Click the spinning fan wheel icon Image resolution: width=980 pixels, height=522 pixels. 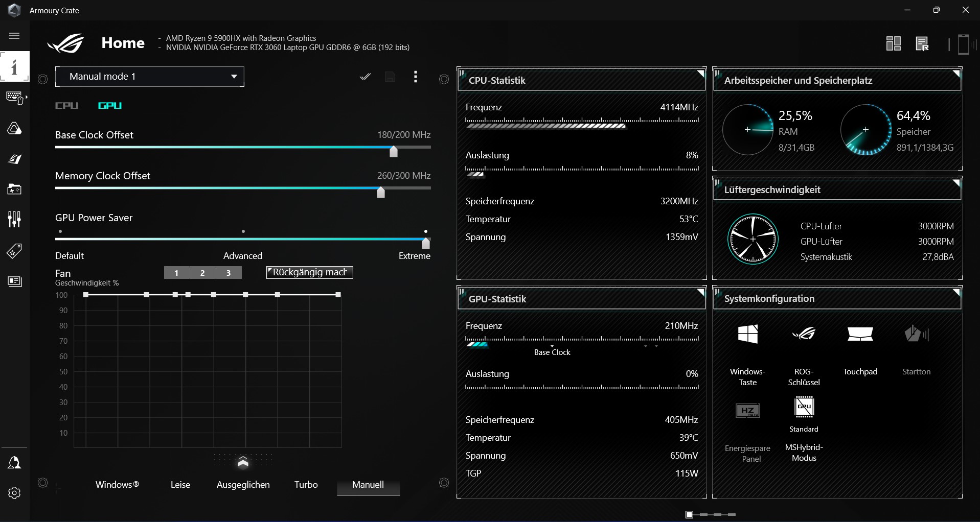pyautogui.click(x=753, y=239)
